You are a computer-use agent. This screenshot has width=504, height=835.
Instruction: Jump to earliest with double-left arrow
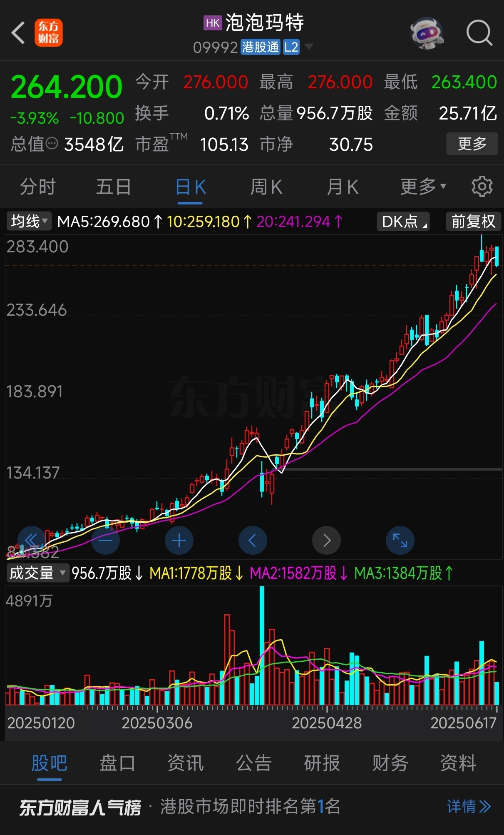(x=32, y=541)
